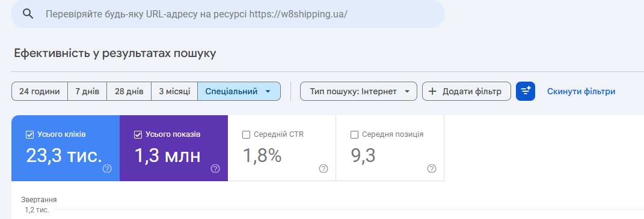
Task: Enable the Середня позиція checkbox
Action: (x=354, y=134)
